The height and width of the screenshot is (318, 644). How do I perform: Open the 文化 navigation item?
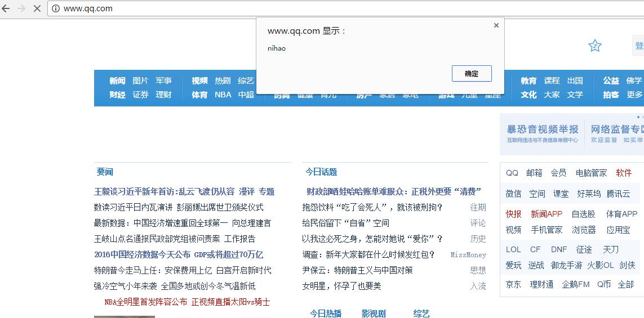tap(529, 95)
